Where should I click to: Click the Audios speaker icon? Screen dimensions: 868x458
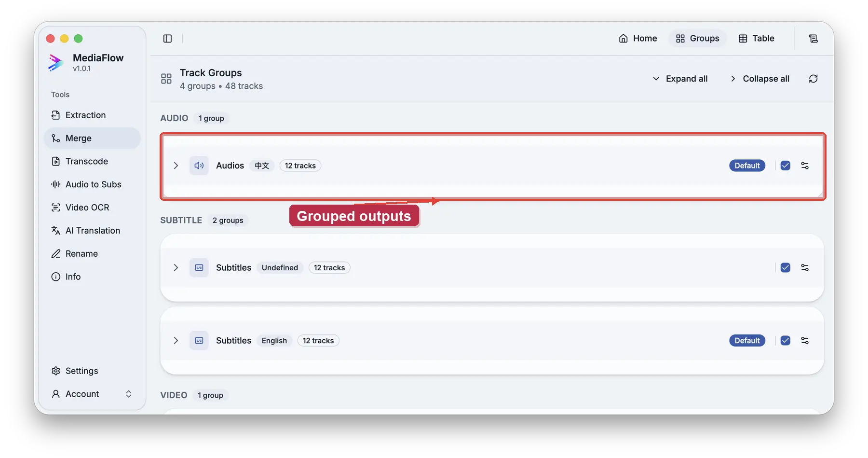tap(199, 166)
